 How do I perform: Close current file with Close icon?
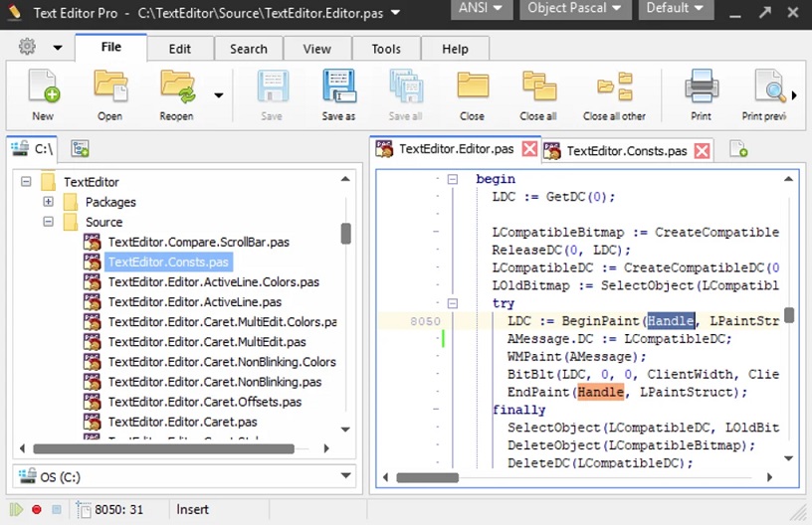click(473, 86)
